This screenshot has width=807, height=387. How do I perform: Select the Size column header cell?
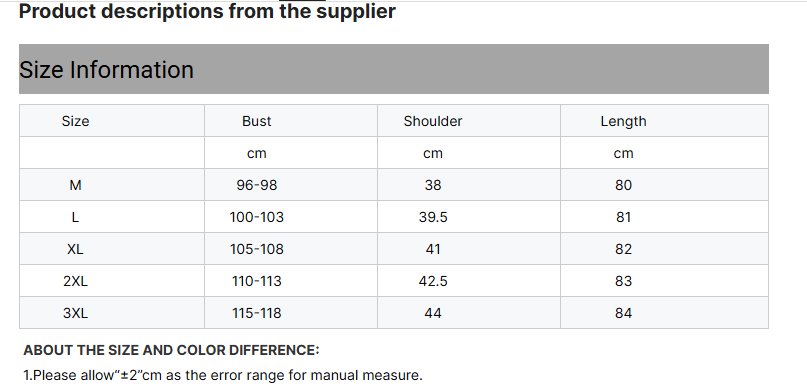point(112,121)
